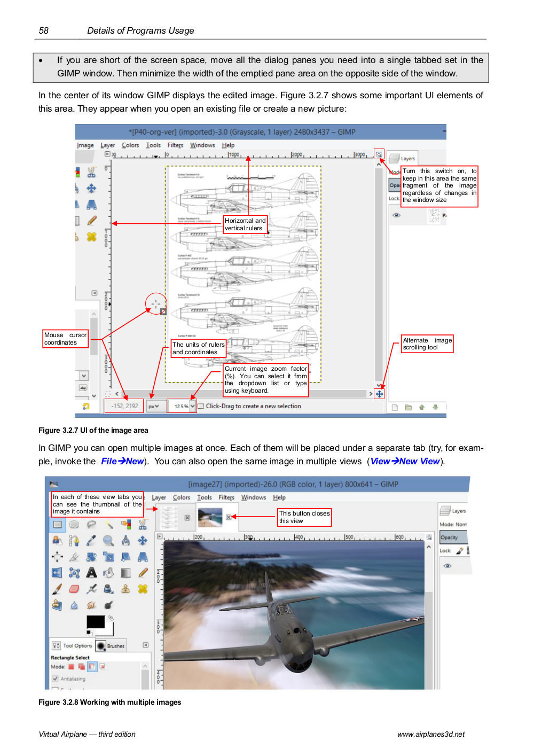Select the Text tool
Viewport: 534px width, 756px height.
pyautogui.click(x=91, y=573)
